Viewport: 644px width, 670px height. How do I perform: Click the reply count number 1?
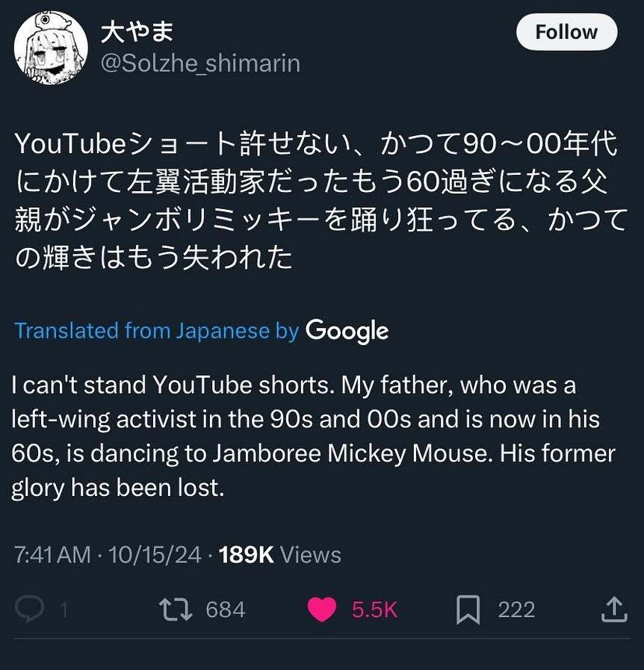[x=64, y=609]
